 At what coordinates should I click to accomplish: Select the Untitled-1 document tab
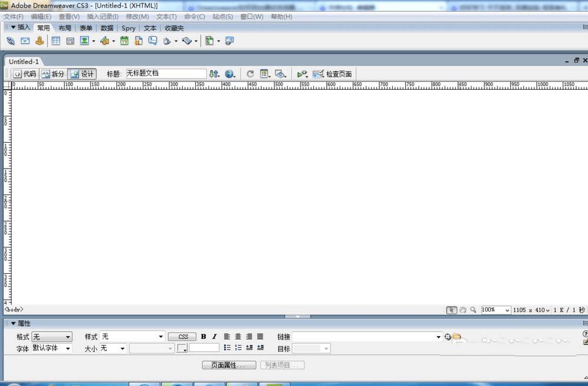pos(24,62)
